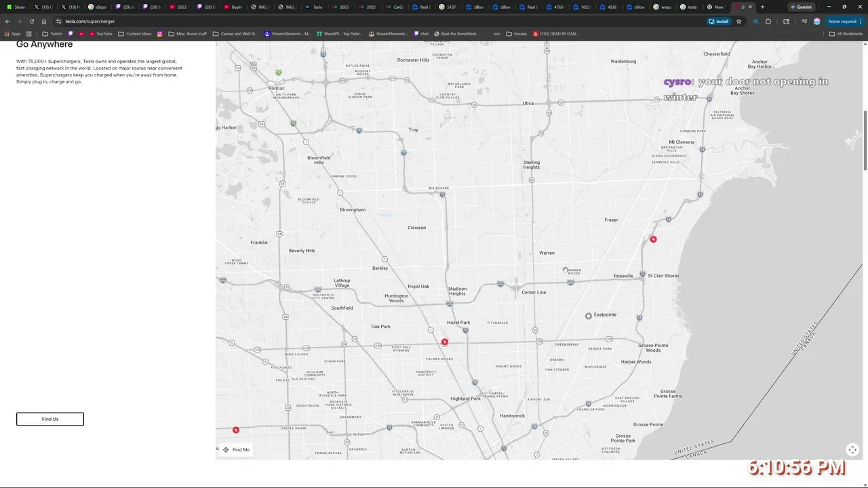Click the tab audio indicator icon in toolbar

(x=755, y=21)
